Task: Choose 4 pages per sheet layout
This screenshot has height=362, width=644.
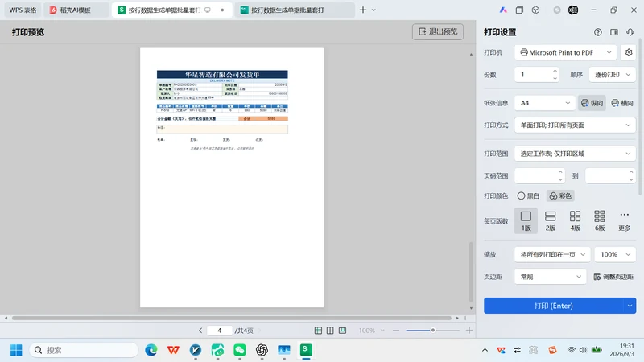Action: 575,220
